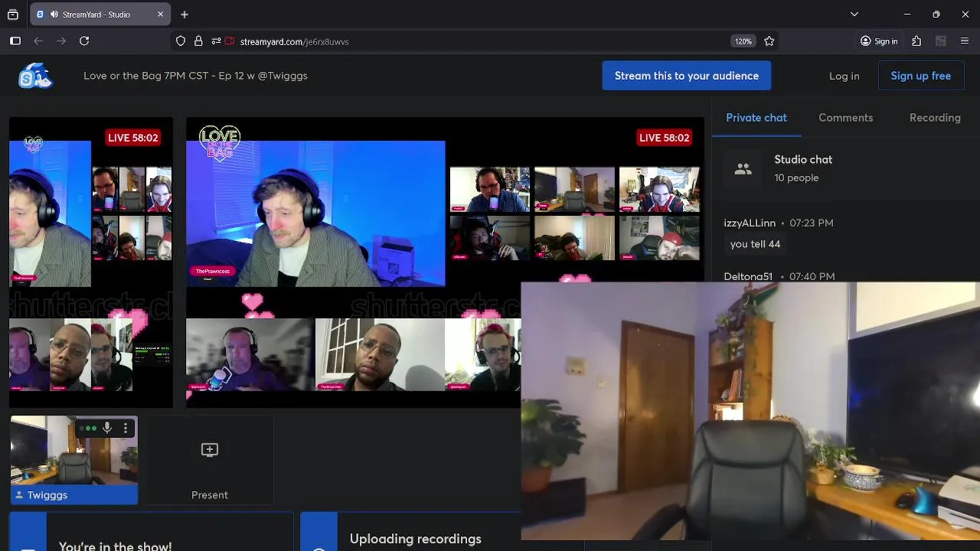Click the chat message you tell 44
The height and width of the screenshot is (551, 980).
(755, 244)
